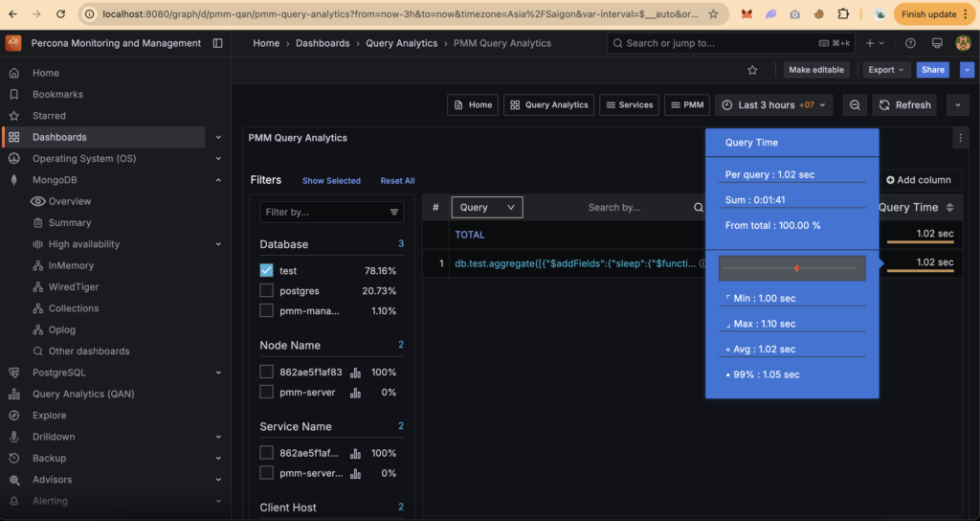Image resolution: width=980 pixels, height=521 pixels.
Task: Expand the Drilldown sidebar section
Action: tap(218, 437)
